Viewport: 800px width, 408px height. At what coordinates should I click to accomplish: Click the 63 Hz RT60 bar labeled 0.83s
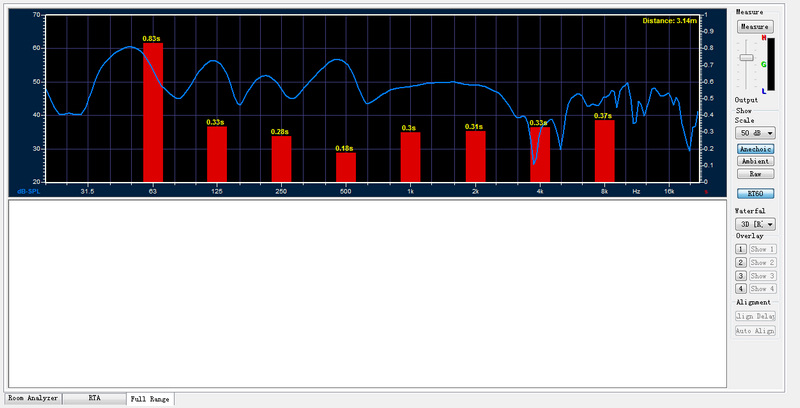coord(153,112)
